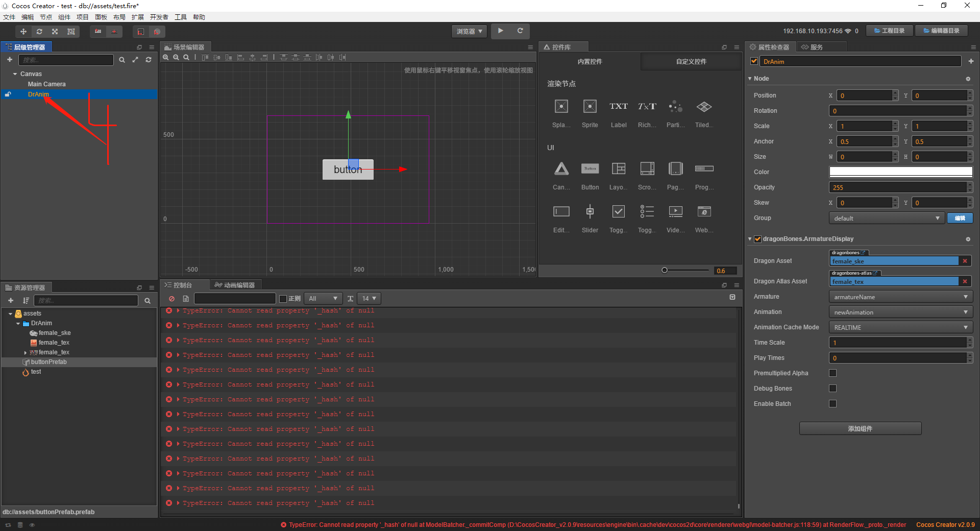Open the browser preview platform dropdown
Viewport: 980px width, 531px height.
pyautogui.click(x=469, y=31)
